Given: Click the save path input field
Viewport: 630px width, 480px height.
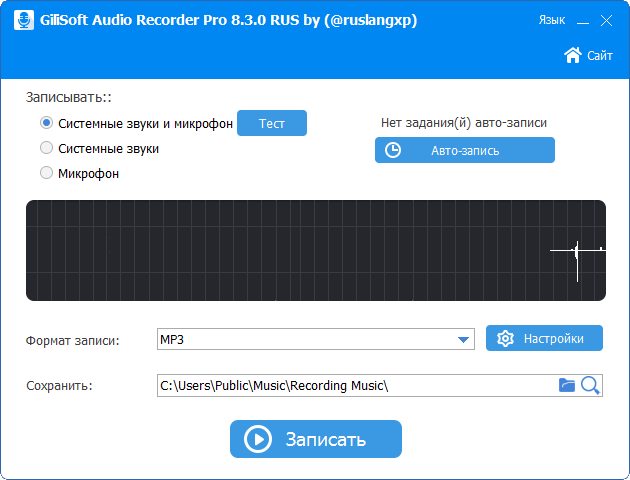Looking at the screenshot, I should click(x=355, y=385).
